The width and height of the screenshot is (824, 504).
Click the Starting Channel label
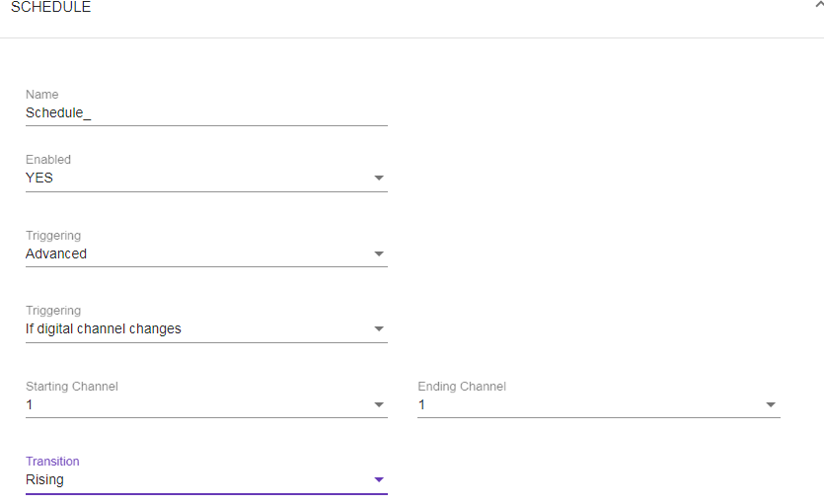(x=72, y=387)
